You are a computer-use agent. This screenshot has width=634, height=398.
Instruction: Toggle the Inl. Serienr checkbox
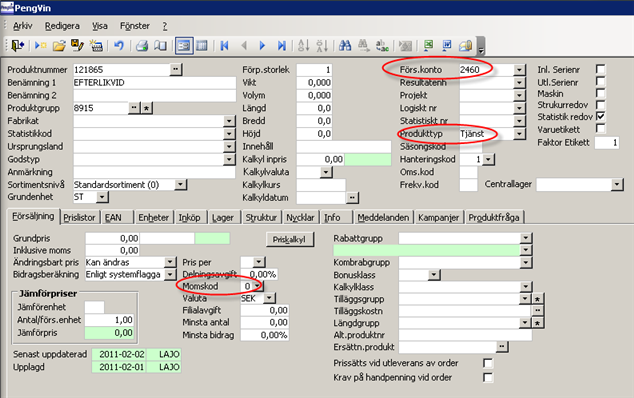601,69
